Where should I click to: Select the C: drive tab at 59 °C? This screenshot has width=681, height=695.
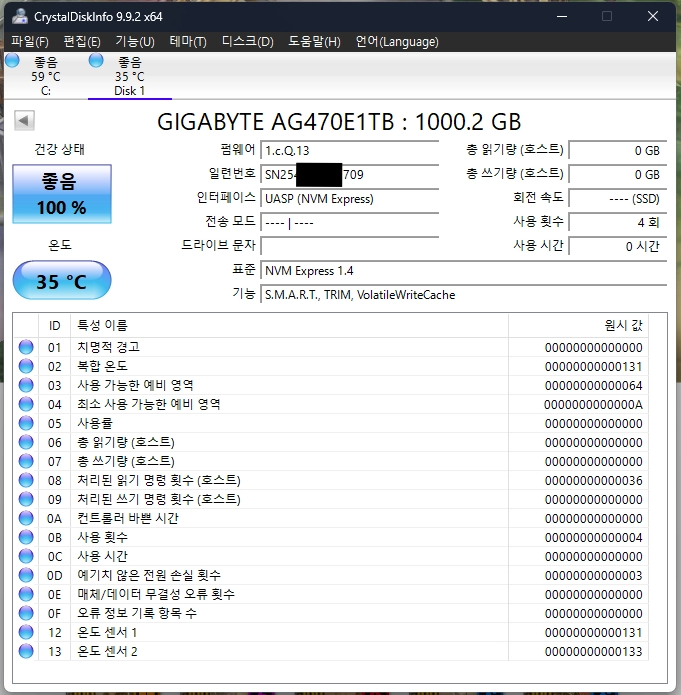[x=46, y=76]
